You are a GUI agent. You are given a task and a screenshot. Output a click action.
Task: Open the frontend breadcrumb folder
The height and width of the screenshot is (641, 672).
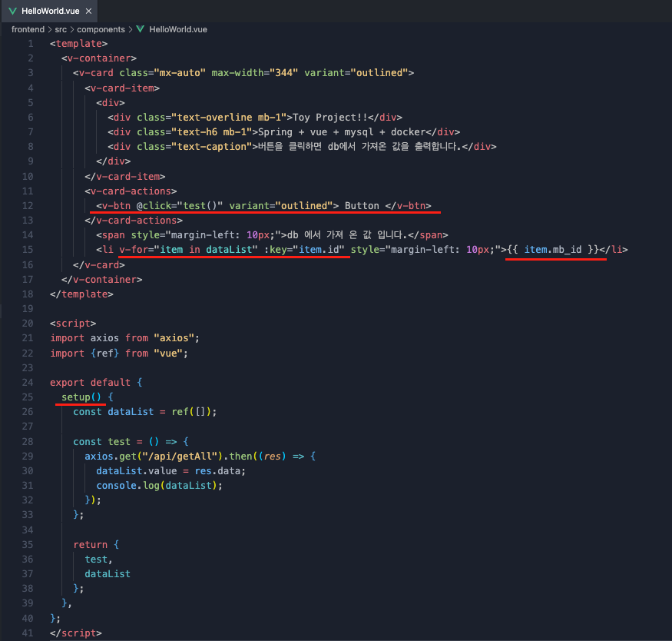pos(28,29)
